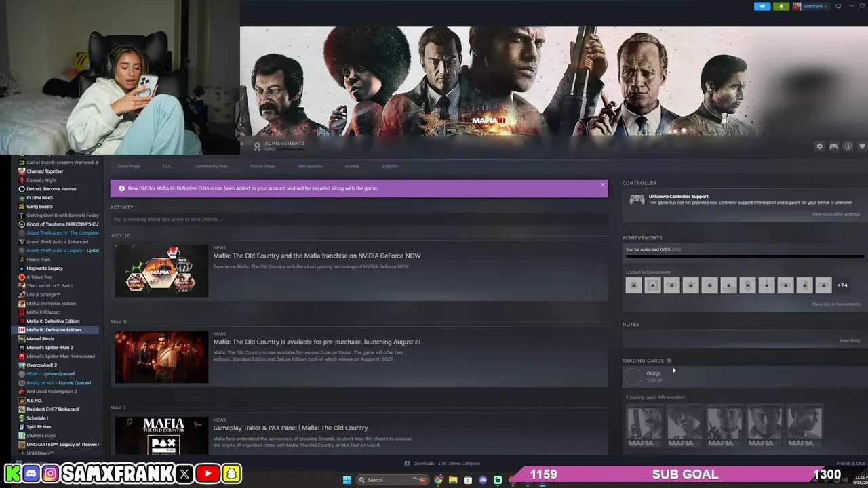Open the notifications bell button
The image size is (868, 488).
[x=781, y=6]
